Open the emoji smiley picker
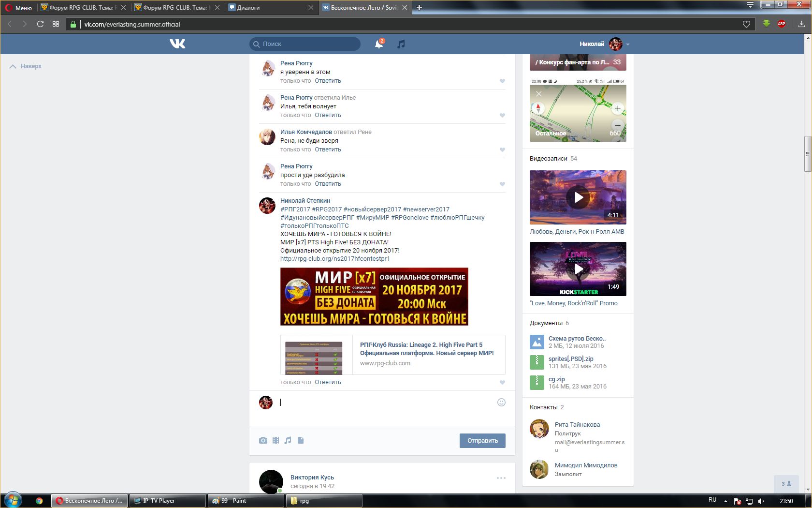 tap(501, 402)
